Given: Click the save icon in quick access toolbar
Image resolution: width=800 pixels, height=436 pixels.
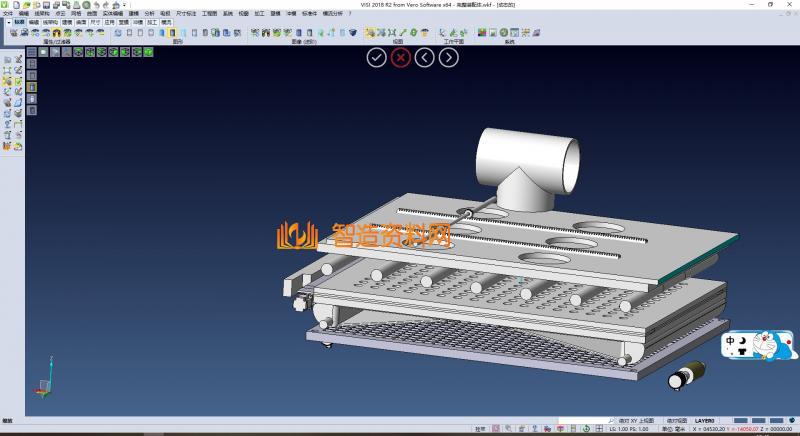Looking at the screenshot, I should coord(45,4).
